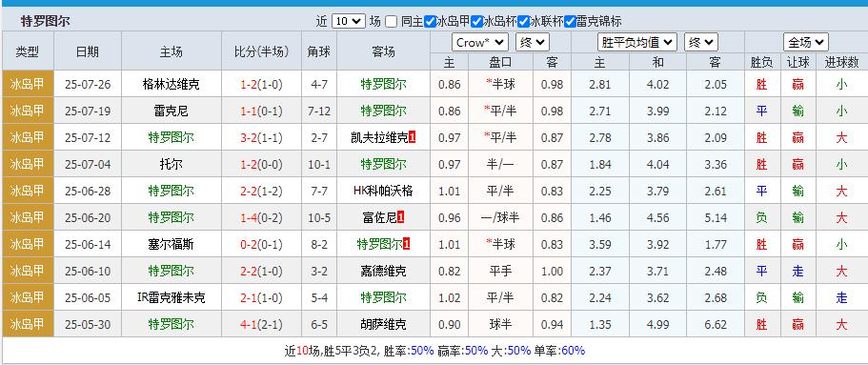Click handicap 球半 in the 胡萨维克 row

pyautogui.click(x=500, y=325)
